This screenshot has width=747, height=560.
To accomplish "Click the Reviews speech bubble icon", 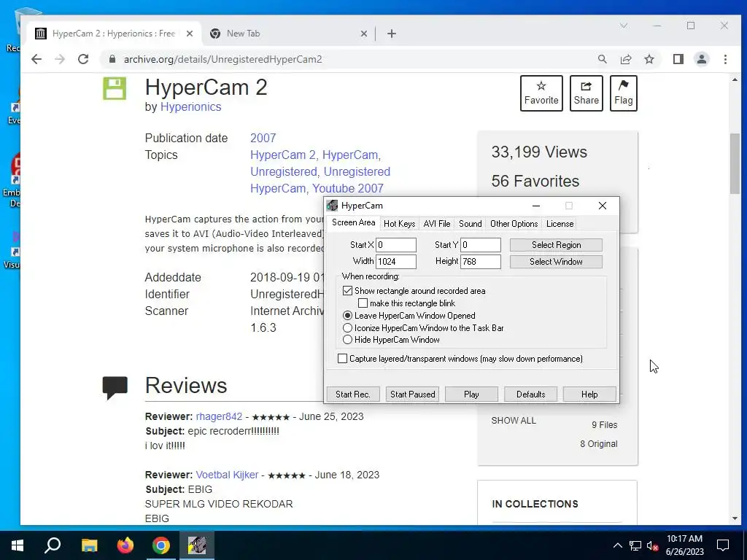I will click(115, 388).
